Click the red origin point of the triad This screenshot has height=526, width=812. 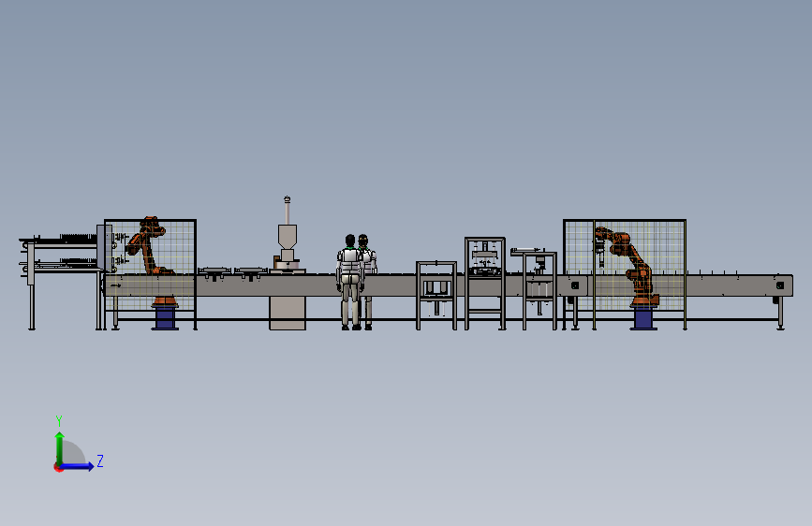tap(58, 467)
